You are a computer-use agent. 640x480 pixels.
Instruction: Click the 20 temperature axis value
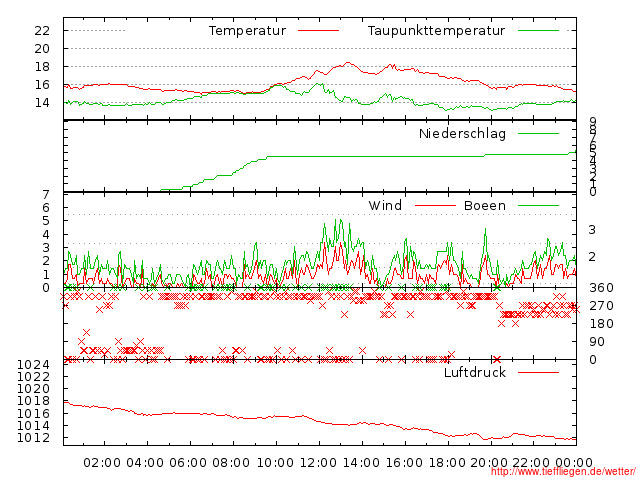click(x=42, y=49)
